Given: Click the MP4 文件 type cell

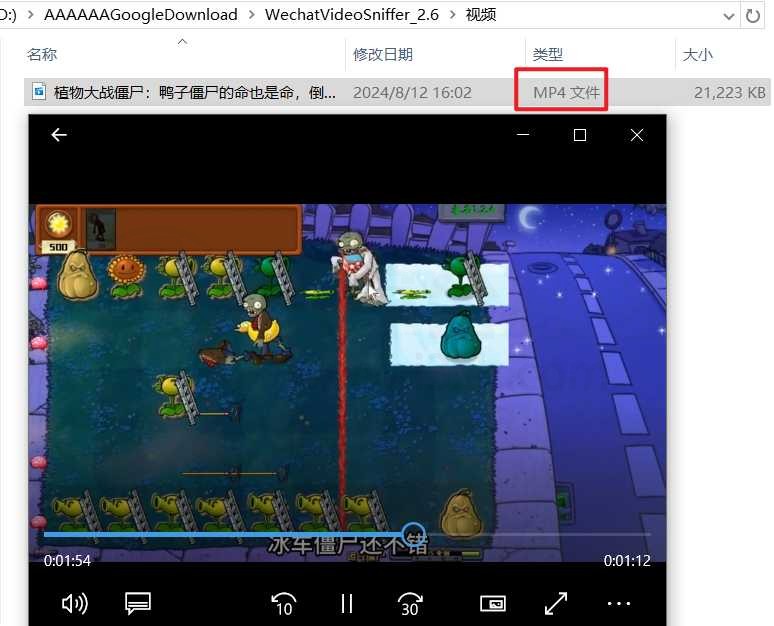Looking at the screenshot, I should [x=566, y=92].
